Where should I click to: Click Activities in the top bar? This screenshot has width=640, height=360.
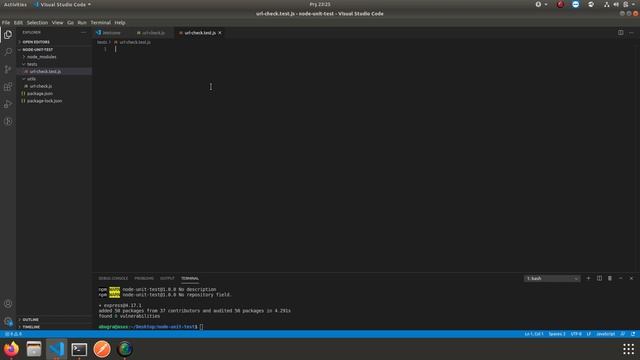[15, 4]
